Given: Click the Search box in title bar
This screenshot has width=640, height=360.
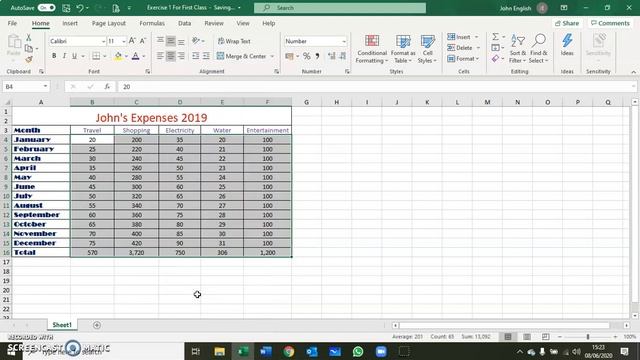Looking at the screenshot, I should (x=340, y=8).
